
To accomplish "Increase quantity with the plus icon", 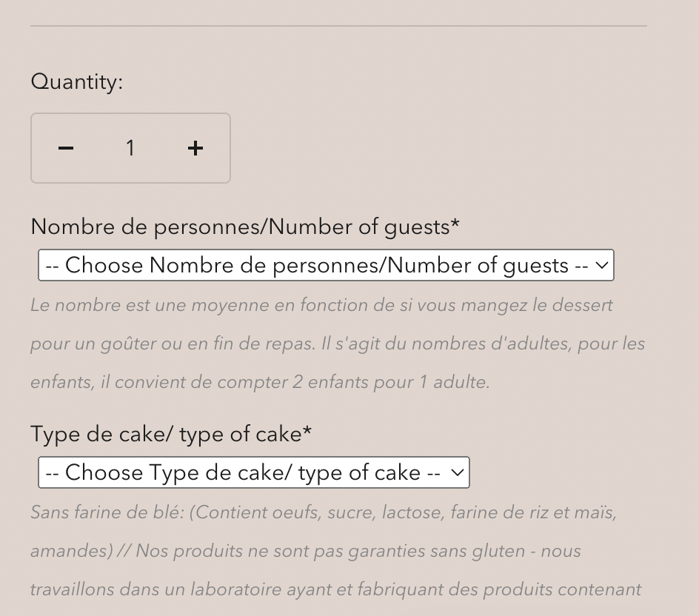I will 195,148.
